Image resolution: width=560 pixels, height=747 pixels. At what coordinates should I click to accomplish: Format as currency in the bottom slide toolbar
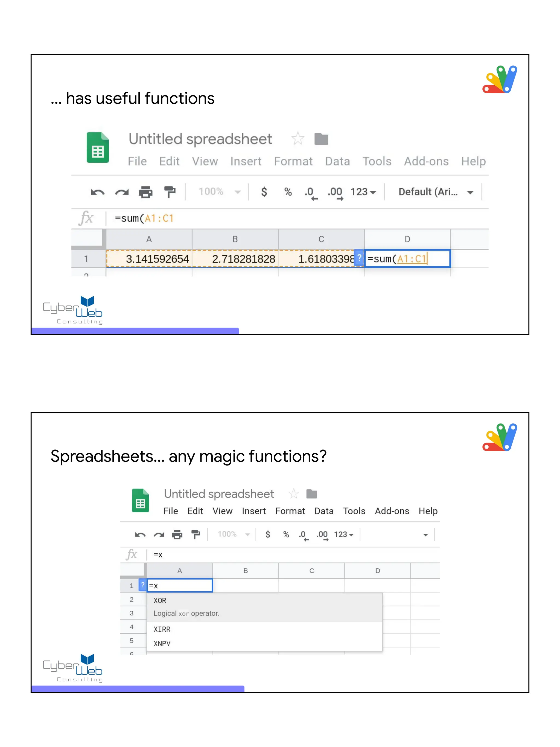tap(268, 534)
